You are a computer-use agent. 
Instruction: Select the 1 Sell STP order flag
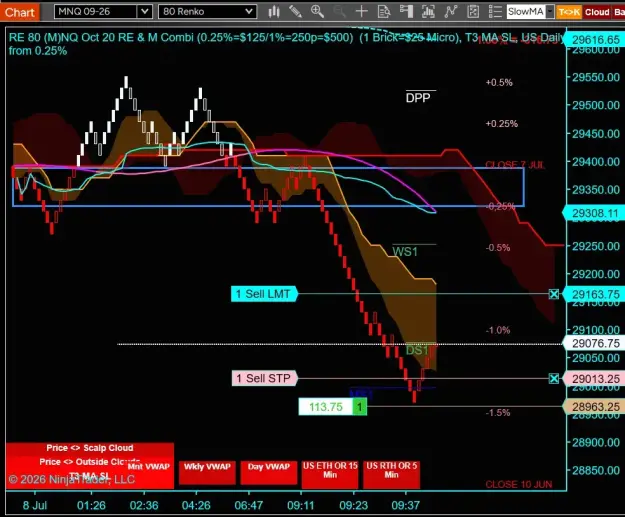point(264,378)
